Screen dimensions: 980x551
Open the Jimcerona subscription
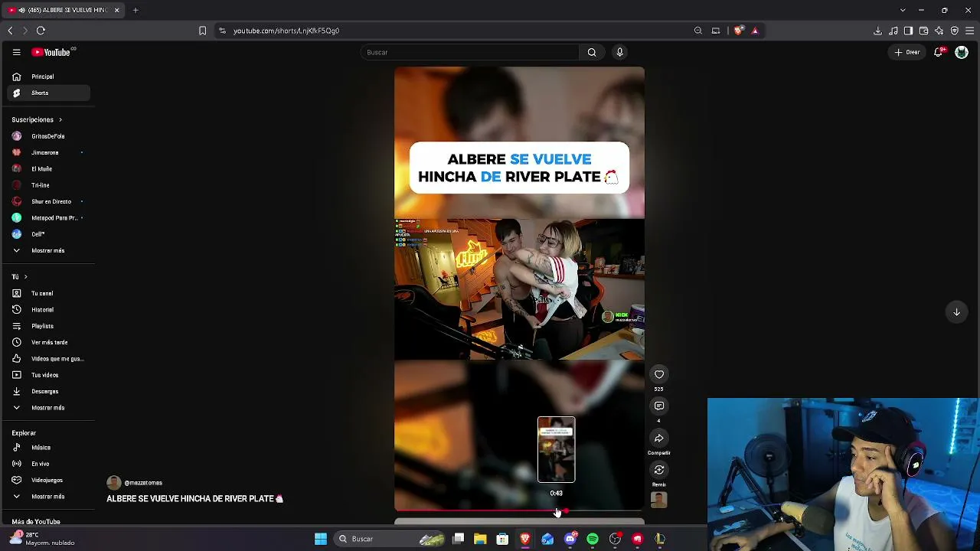[49, 152]
